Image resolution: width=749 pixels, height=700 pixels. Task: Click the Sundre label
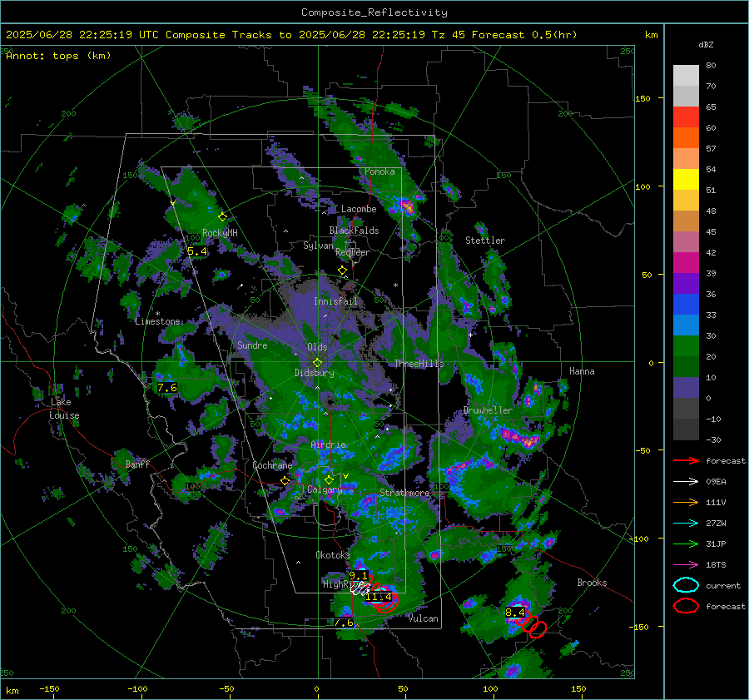tap(252, 345)
